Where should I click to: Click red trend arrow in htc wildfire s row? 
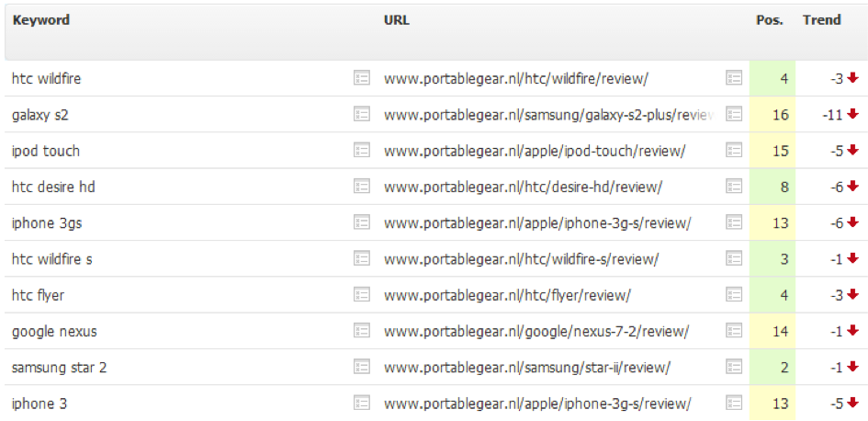pyautogui.click(x=853, y=258)
